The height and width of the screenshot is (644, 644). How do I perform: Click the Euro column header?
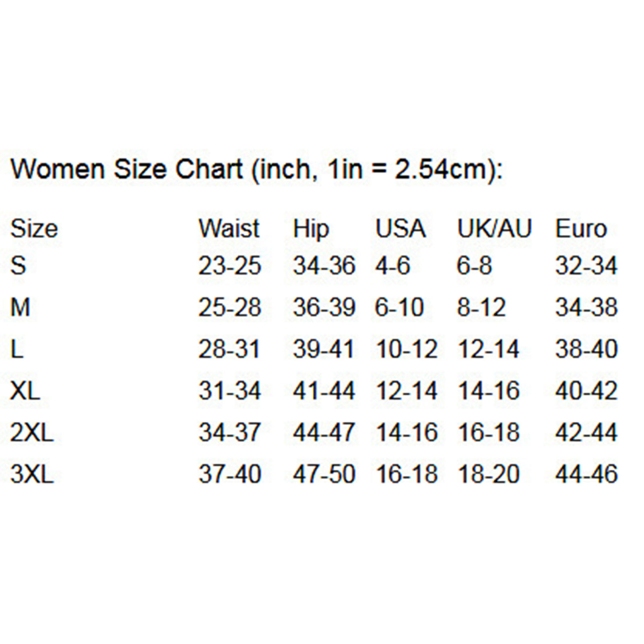click(x=581, y=229)
